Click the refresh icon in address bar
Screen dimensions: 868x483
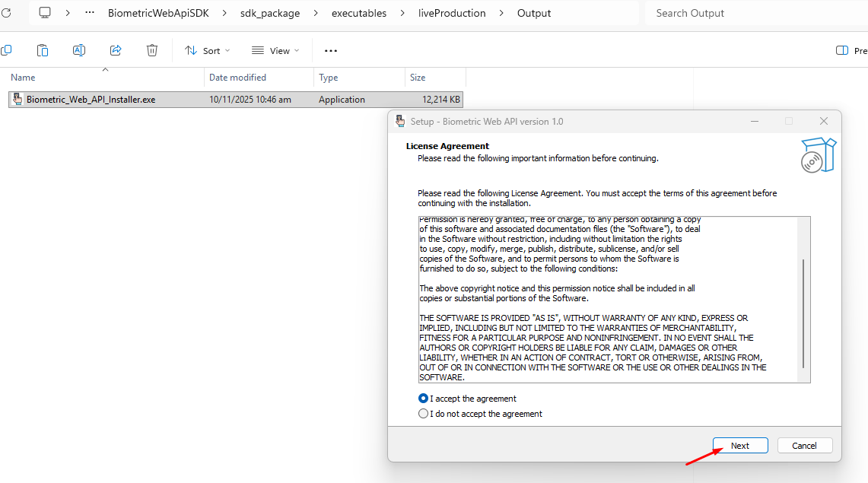[x=6, y=13]
